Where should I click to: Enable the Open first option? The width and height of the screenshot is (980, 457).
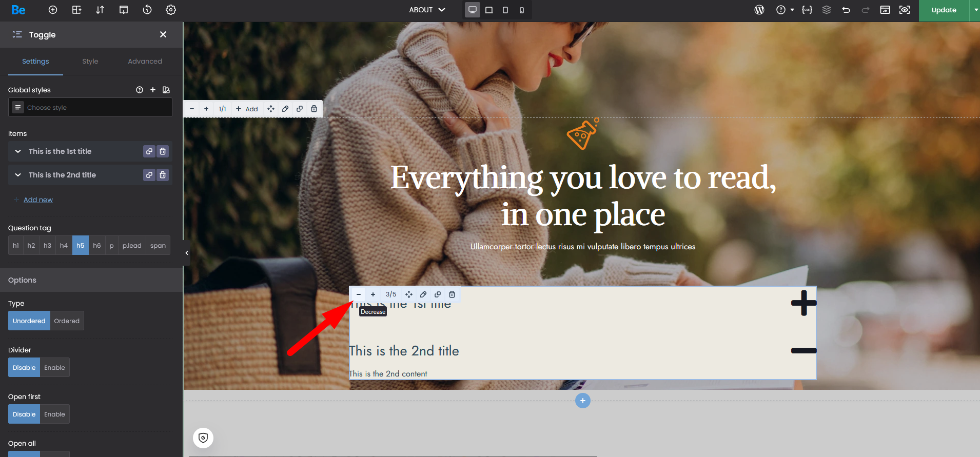[54, 414]
